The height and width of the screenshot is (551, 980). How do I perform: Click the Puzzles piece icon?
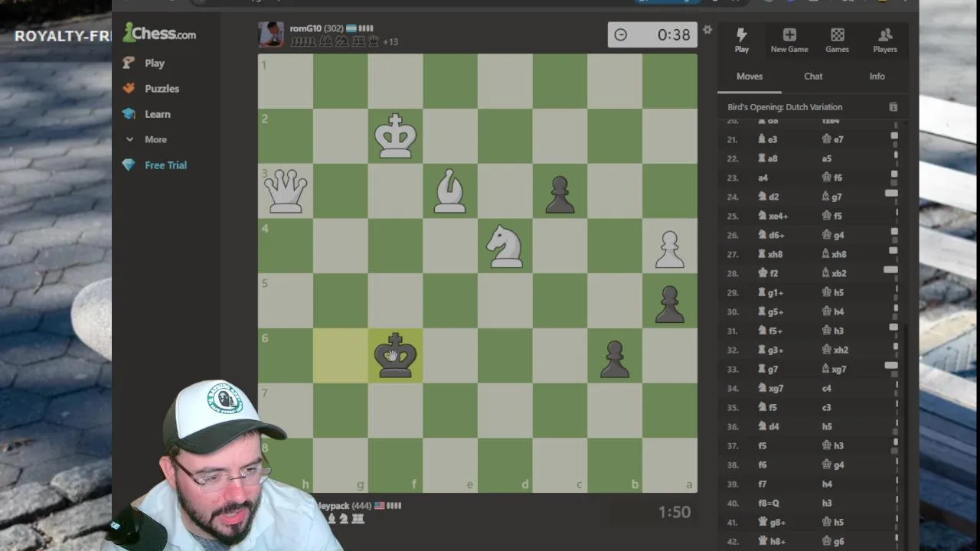[x=129, y=89]
